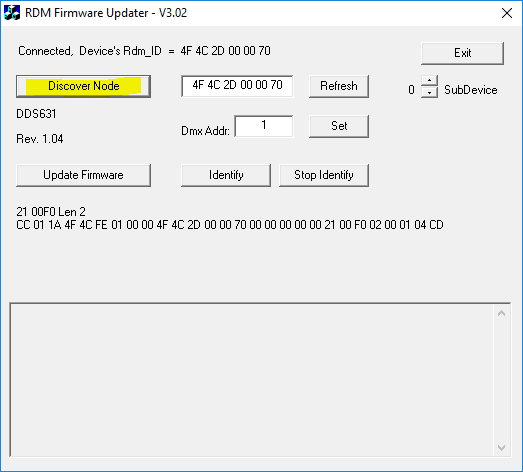The width and height of the screenshot is (523, 472).
Task: Increase the SubDevice value with up arrow
Action: [x=430, y=81]
